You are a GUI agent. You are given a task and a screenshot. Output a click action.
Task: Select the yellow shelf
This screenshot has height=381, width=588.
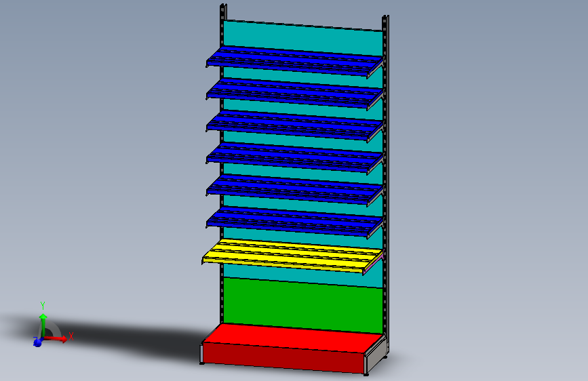(x=292, y=256)
